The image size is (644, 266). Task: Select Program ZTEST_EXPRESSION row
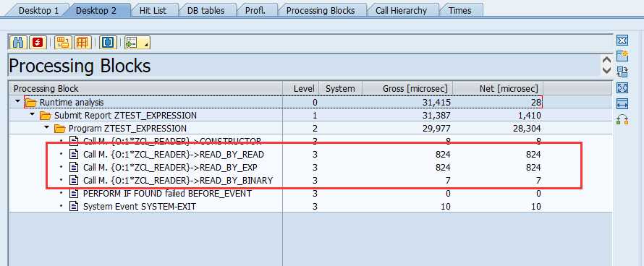coord(310,129)
